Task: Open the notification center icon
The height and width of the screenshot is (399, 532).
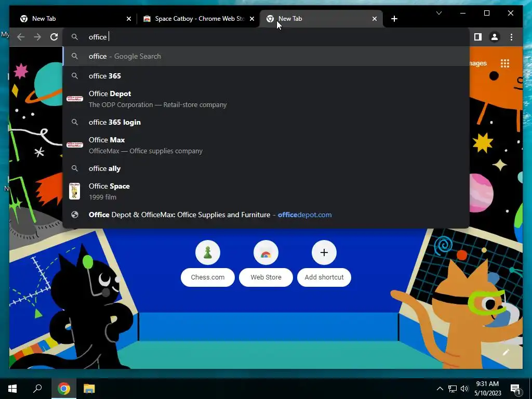Action: 516,389
